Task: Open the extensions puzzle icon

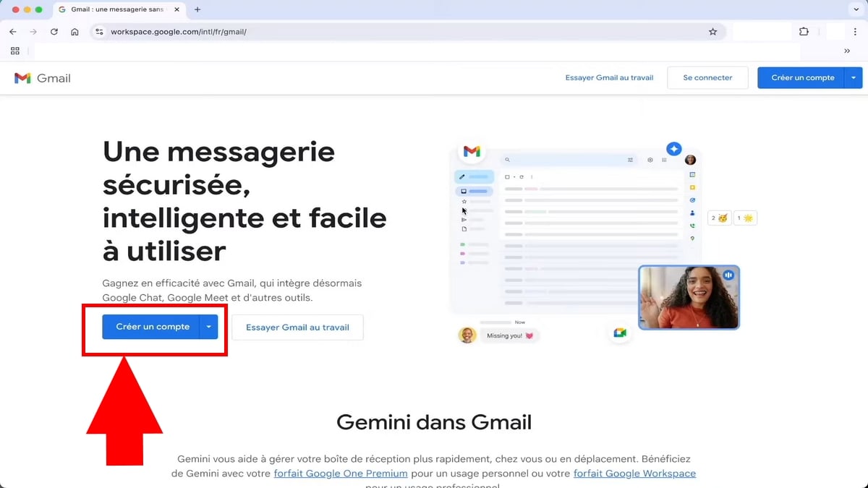Action: click(804, 32)
